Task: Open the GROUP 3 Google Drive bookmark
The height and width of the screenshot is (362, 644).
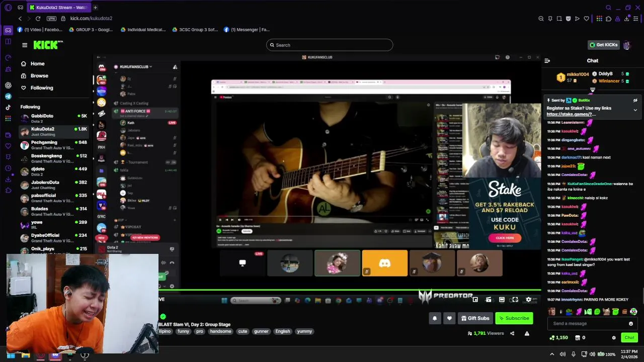Action: point(92,30)
